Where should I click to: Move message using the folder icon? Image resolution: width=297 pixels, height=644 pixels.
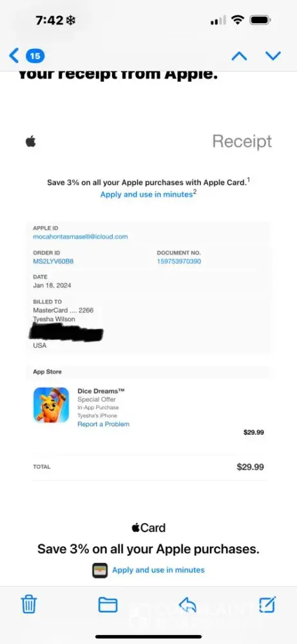tap(108, 605)
